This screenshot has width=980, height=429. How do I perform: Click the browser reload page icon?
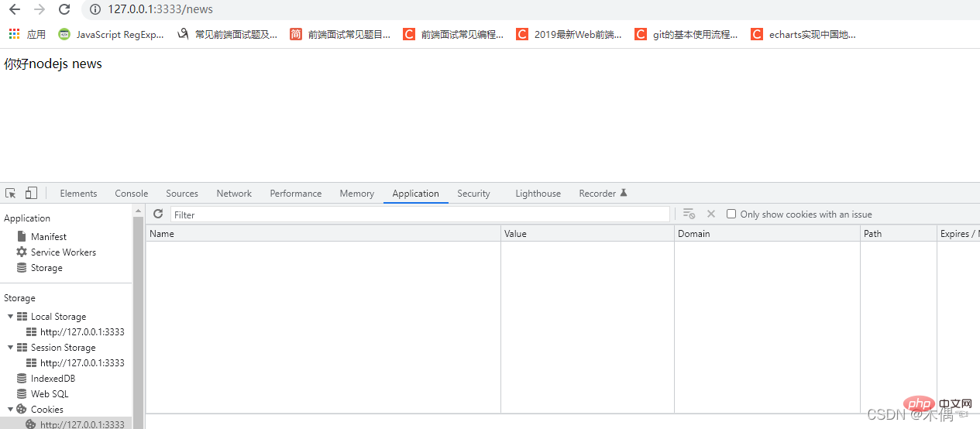coord(64,9)
